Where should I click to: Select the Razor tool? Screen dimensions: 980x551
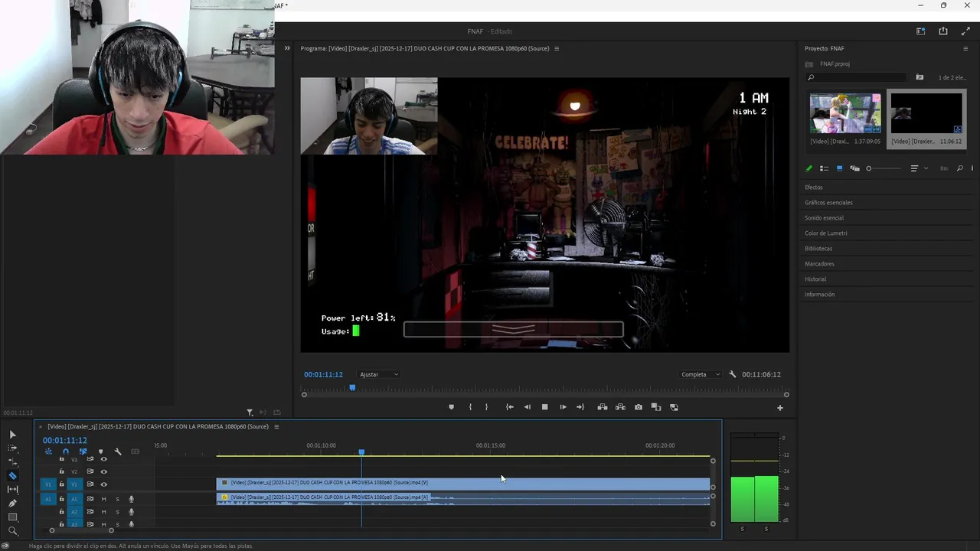12,475
